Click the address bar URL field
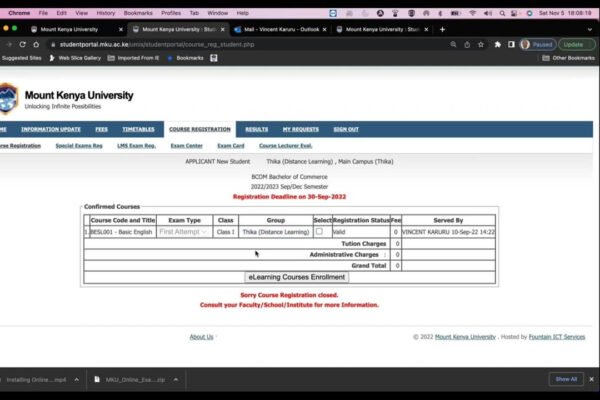The height and width of the screenshot is (400, 600). coord(245,44)
